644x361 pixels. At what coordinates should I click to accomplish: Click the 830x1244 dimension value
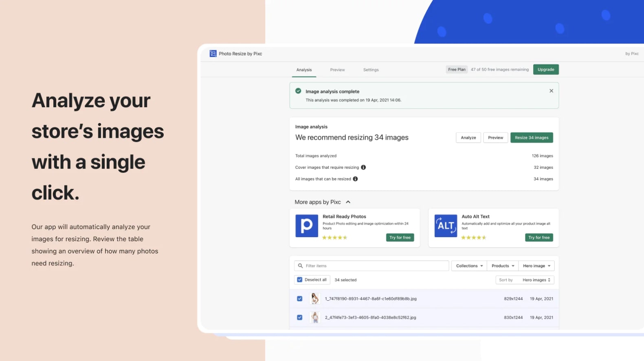click(x=513, y=317)
